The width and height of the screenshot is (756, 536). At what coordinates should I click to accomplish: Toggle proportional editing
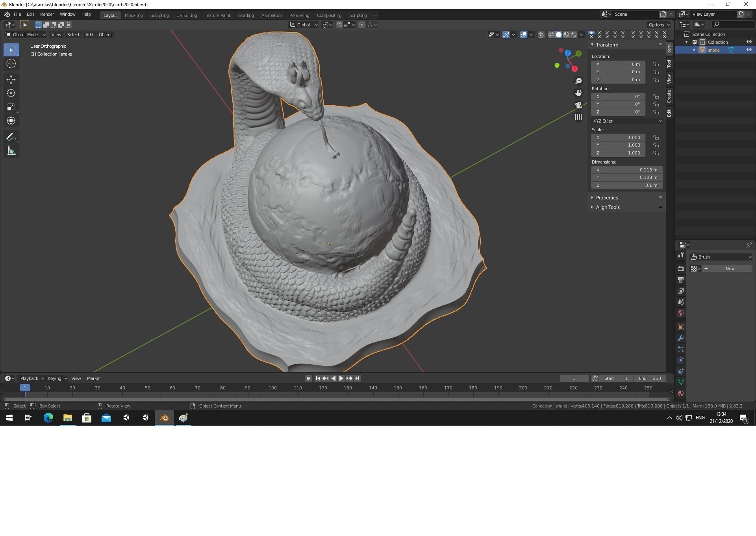coord(361,25)
